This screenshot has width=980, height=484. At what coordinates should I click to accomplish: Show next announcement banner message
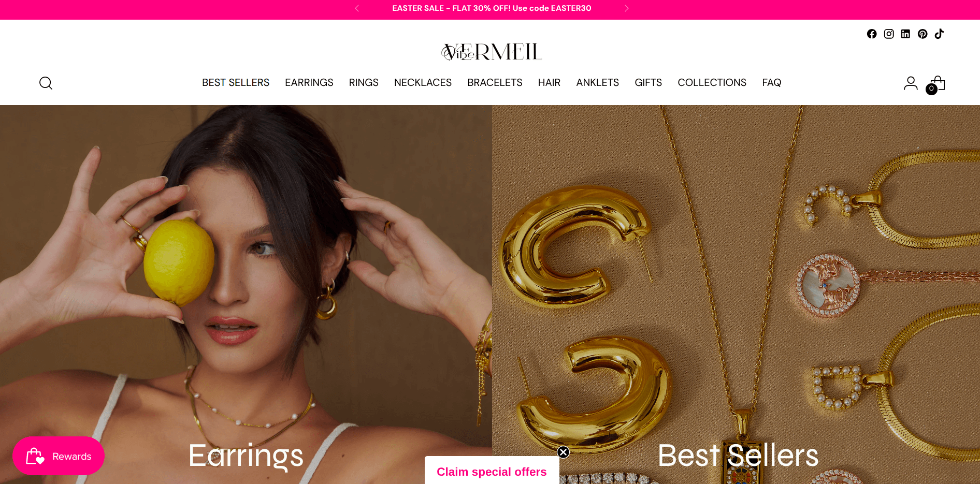[x=626, y=8]
